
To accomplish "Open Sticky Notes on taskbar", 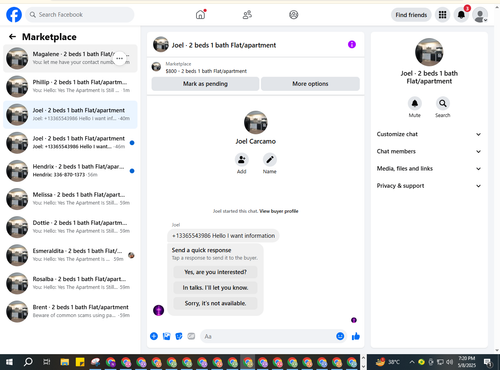I will (80, 362).
